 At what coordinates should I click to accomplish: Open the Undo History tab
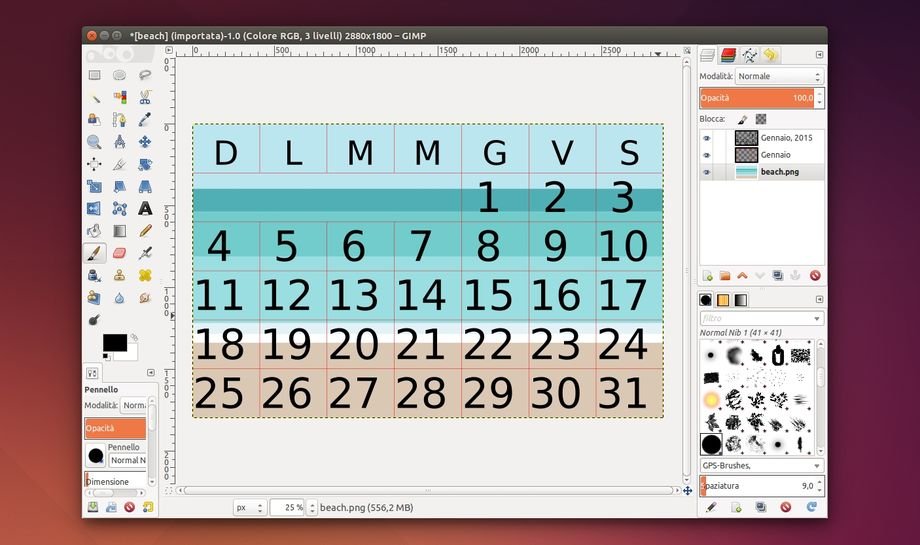(x=769, y=55)
